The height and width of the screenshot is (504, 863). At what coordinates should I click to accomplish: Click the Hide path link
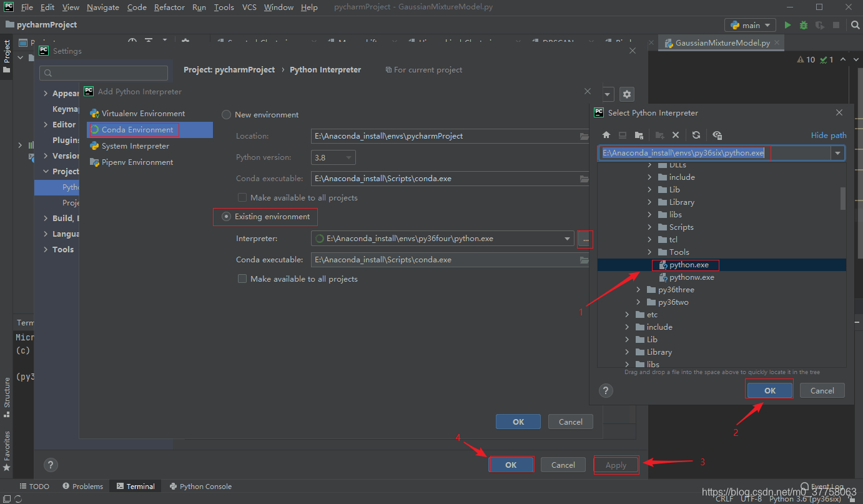pyautogui.click(x=829, y=136)
